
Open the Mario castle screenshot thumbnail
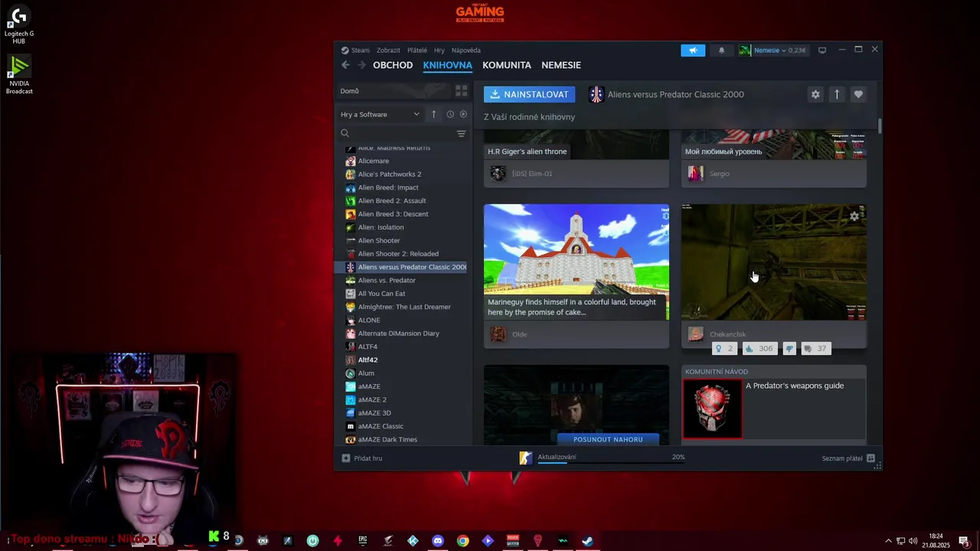tap(577, 261)
